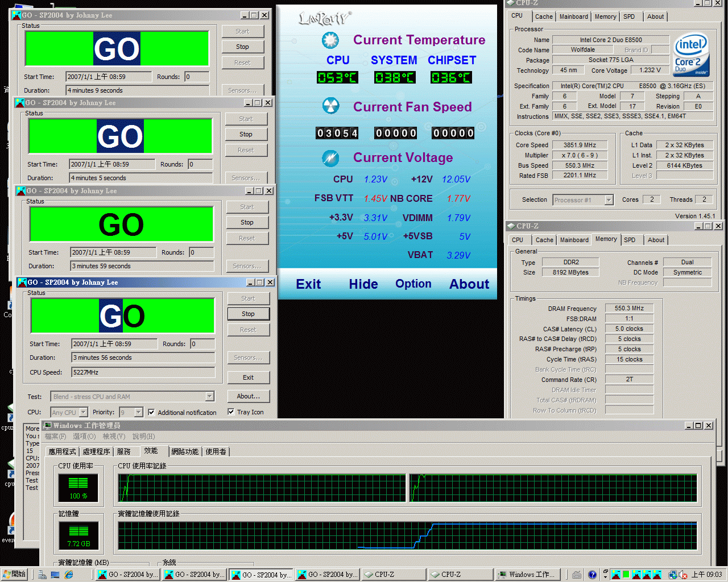Click the NB CORE voltage value 1.77V

[x=458, y=198]
